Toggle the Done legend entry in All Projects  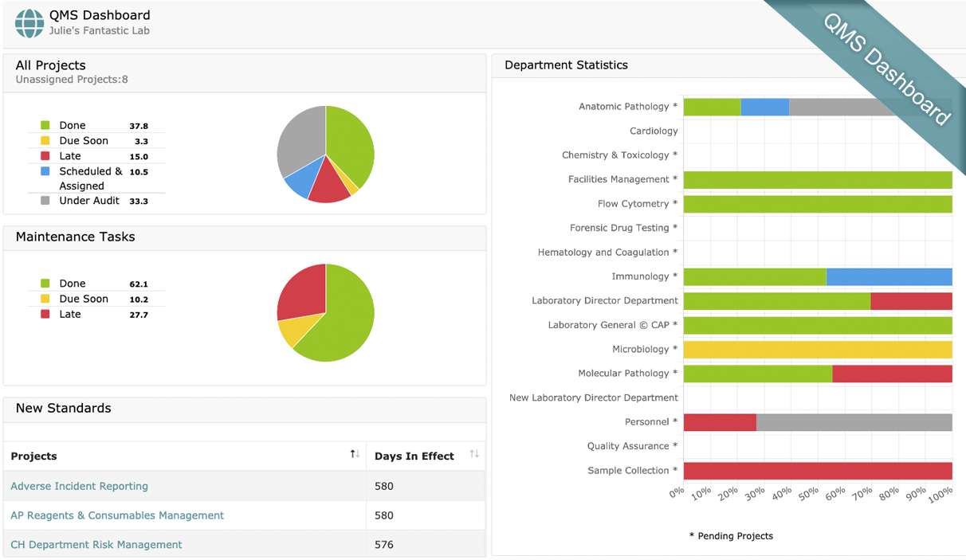click(72, 126)
